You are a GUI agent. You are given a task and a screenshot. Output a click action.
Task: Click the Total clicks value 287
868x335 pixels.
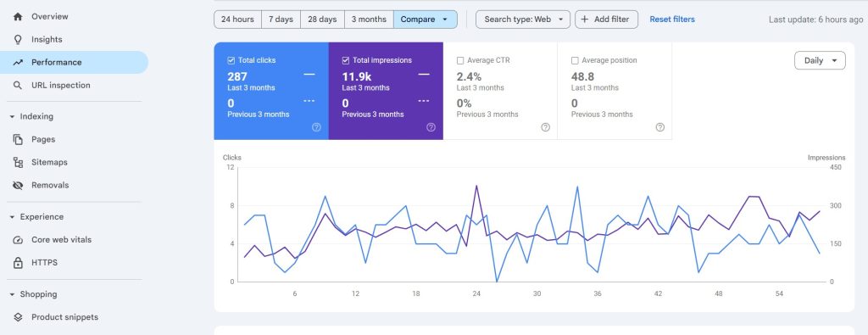pyautogui.click(x=237, y=76)
